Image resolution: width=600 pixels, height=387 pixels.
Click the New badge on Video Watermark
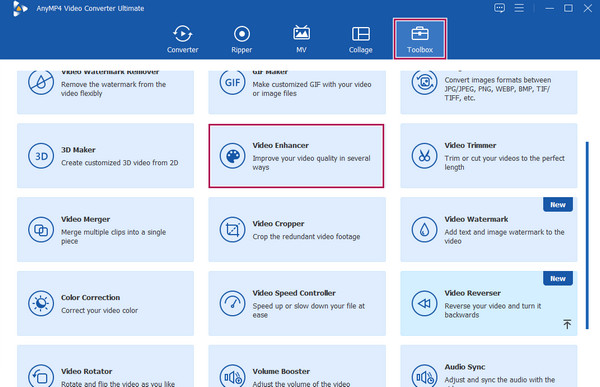558,204
